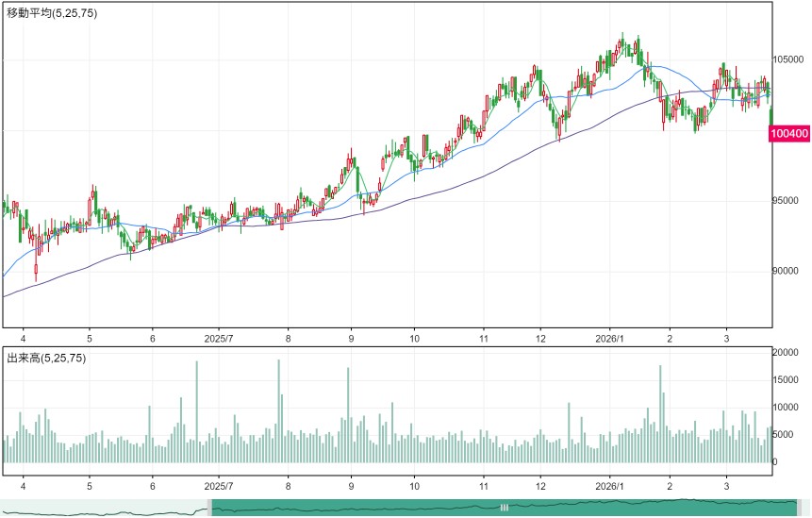Click the tallest volume bar before 8
Image resolution: width=812 pixels, height=518 pixels.
[278, 411]
